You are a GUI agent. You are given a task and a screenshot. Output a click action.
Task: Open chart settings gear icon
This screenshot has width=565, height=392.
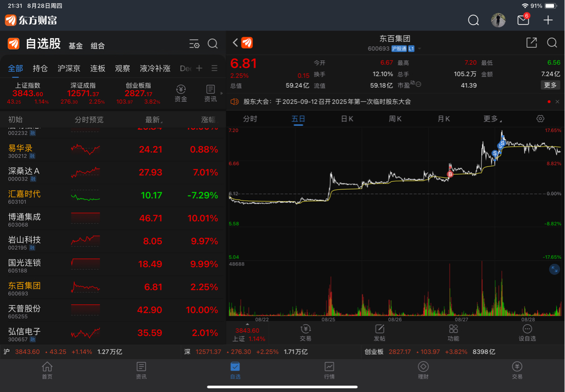click(540, 119)
